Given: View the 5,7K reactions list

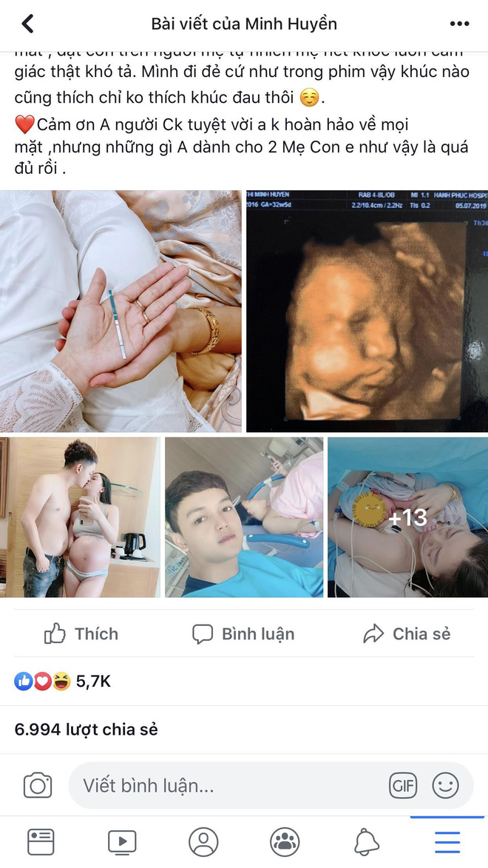Looking at the screenshot, I should coord(63,682).
